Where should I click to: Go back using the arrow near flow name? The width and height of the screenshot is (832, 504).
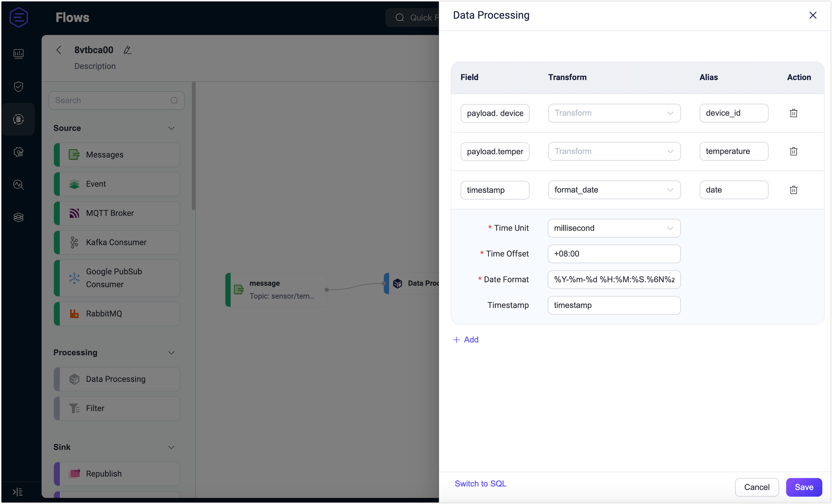pyautogui.click(x=59, y=50)
